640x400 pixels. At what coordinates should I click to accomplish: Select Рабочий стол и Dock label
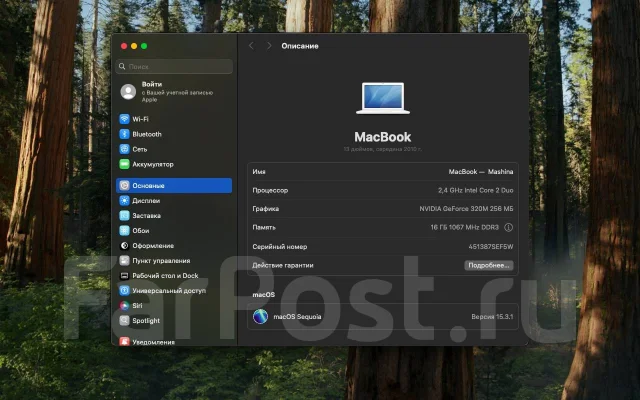pyautogui.click(x=165, y=276)
